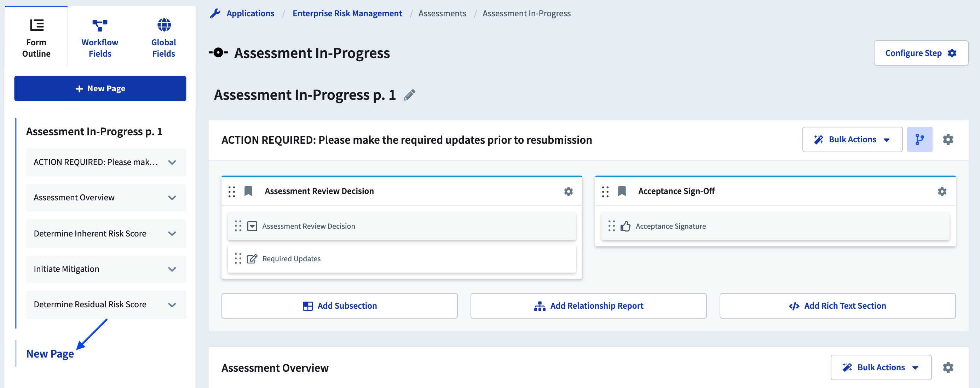Switch to the Workflow Fields tab
Image resolution: width=980 pixels, height=388 pixels.
100,36
